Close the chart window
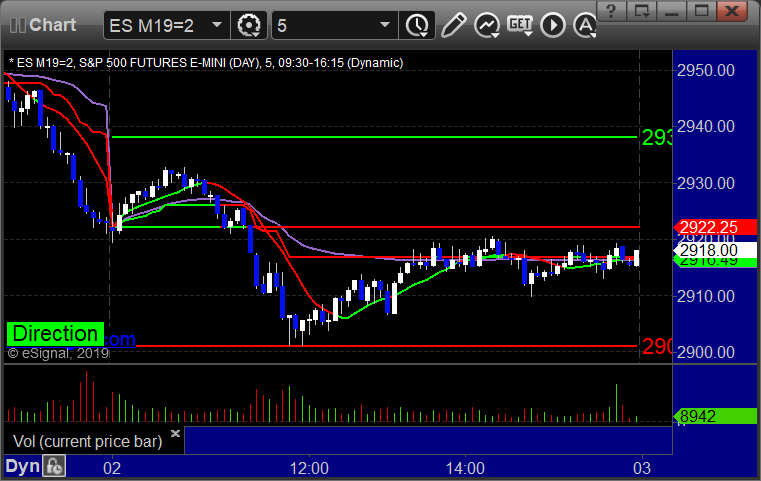The height and width of the screenshot is (481, 761). click(732, 11)
